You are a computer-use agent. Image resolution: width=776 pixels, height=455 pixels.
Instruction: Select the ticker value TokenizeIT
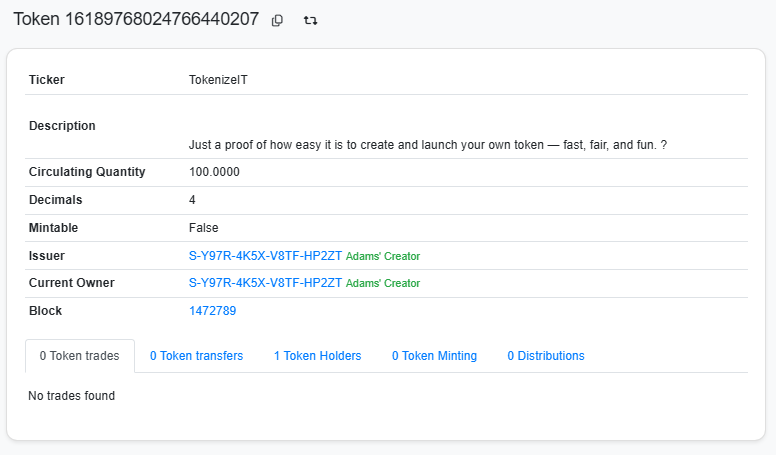tap(218, 80)
